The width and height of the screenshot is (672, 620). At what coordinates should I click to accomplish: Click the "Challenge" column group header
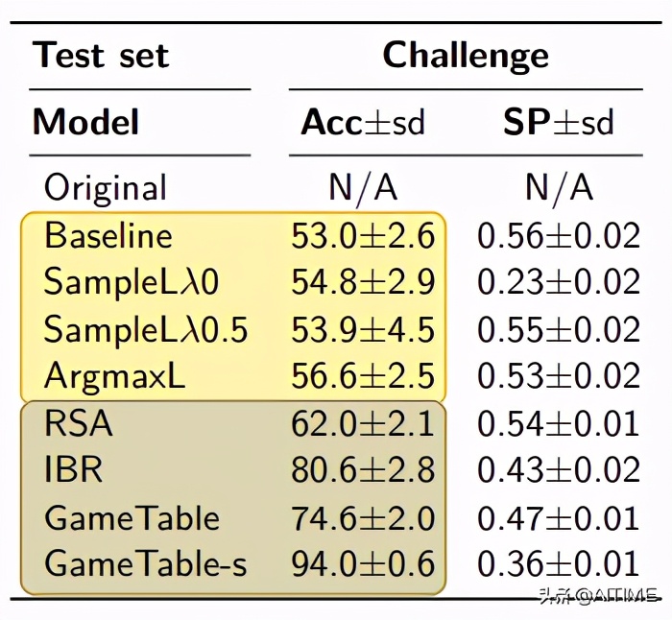tap(466, 55)
